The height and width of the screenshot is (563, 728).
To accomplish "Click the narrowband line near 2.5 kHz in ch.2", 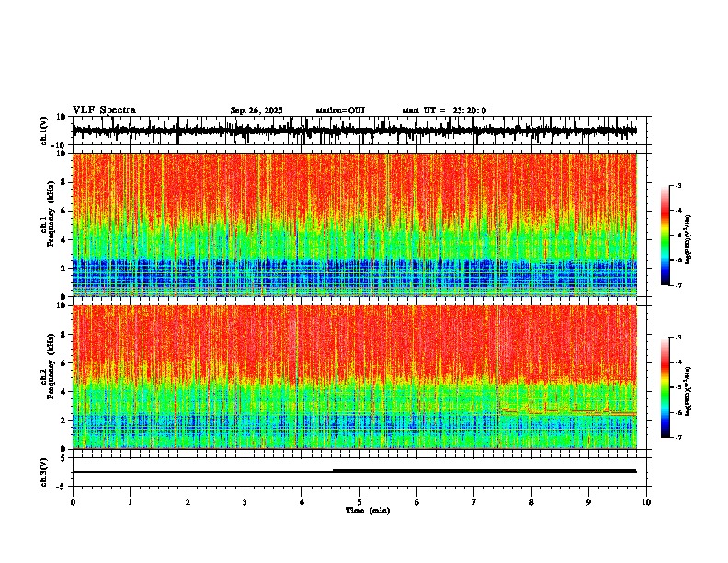I will pos(569,412).
